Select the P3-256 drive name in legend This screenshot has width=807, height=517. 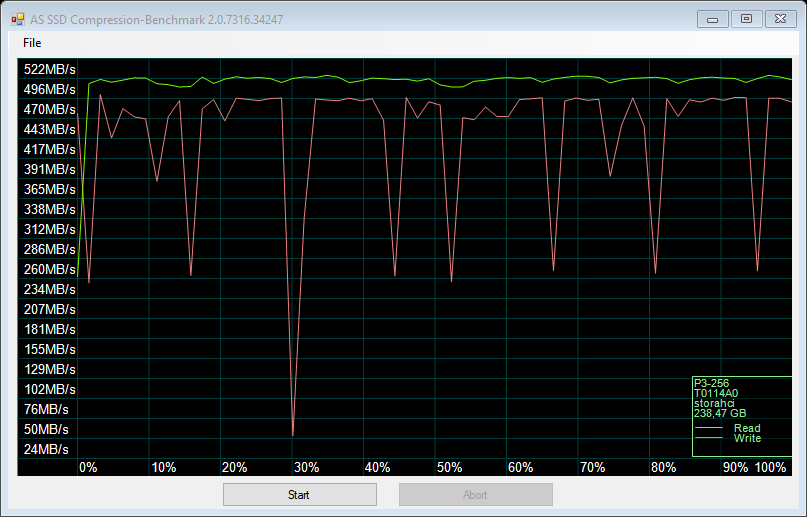(713, 383)
